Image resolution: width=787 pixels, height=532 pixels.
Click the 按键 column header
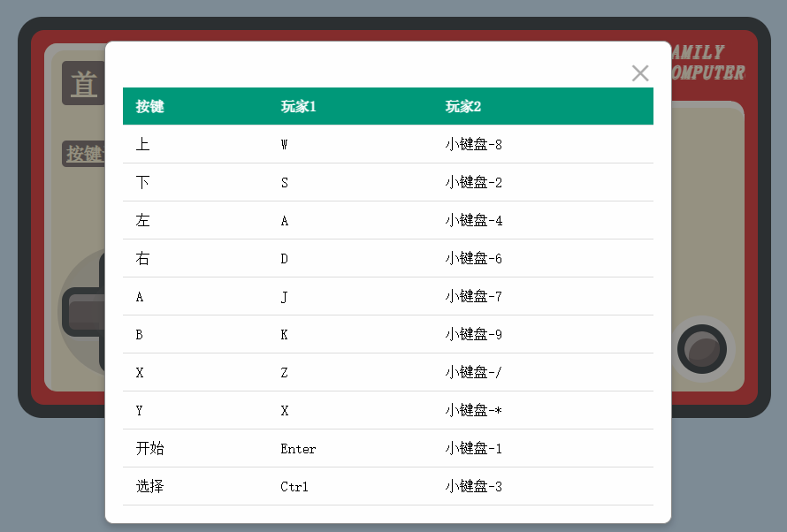pyautogui.click(x=149, y=106)
